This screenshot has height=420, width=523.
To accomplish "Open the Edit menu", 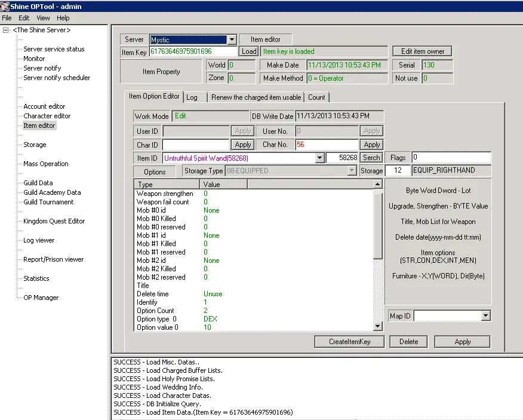I will point(24,18).
